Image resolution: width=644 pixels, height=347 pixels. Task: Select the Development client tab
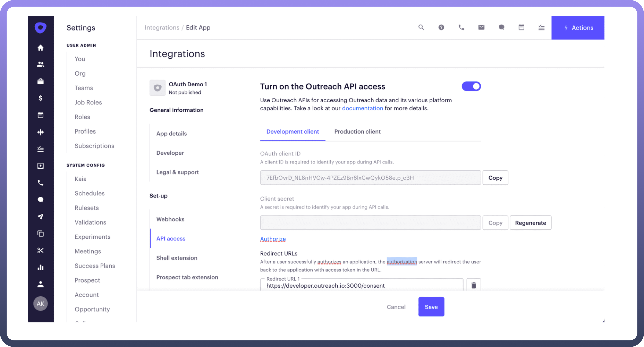pos(292,131)
